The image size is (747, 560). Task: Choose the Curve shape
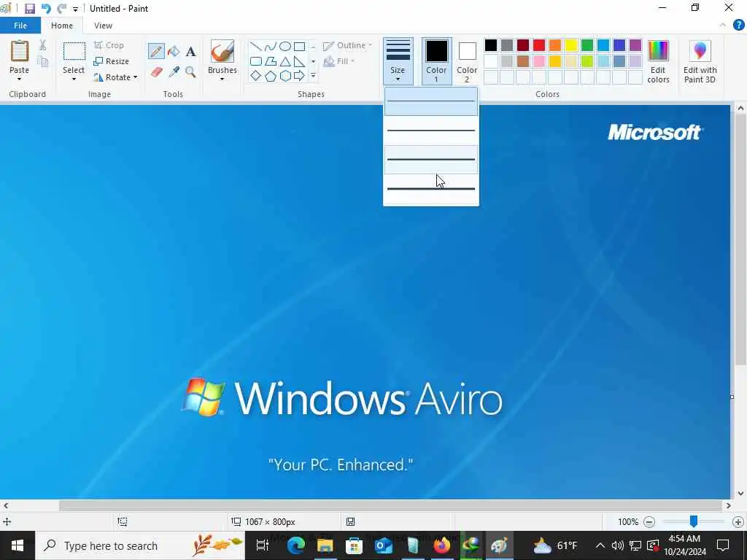coord(270,47)
